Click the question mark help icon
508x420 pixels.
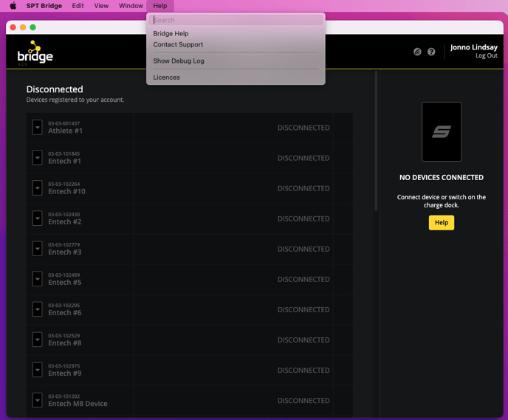coord(431,52)
